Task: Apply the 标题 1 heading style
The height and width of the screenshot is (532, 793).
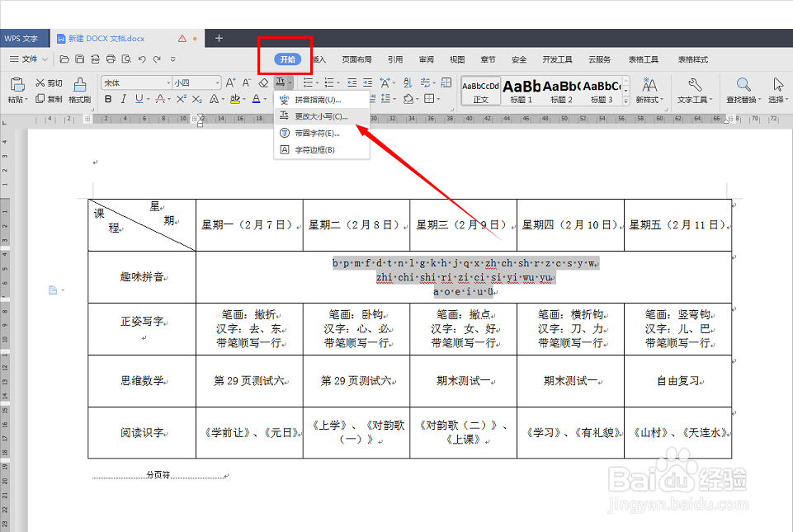Action: (522, 86)
